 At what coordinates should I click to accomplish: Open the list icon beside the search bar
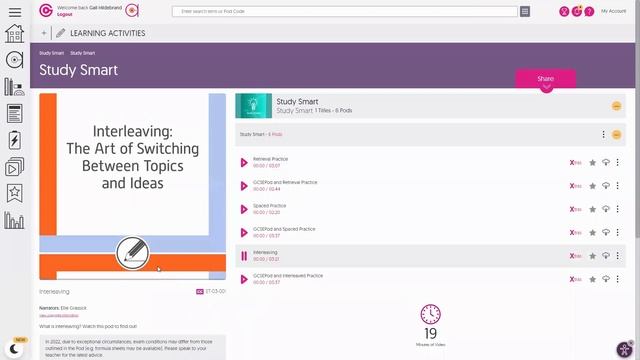(x=525, y=11)
